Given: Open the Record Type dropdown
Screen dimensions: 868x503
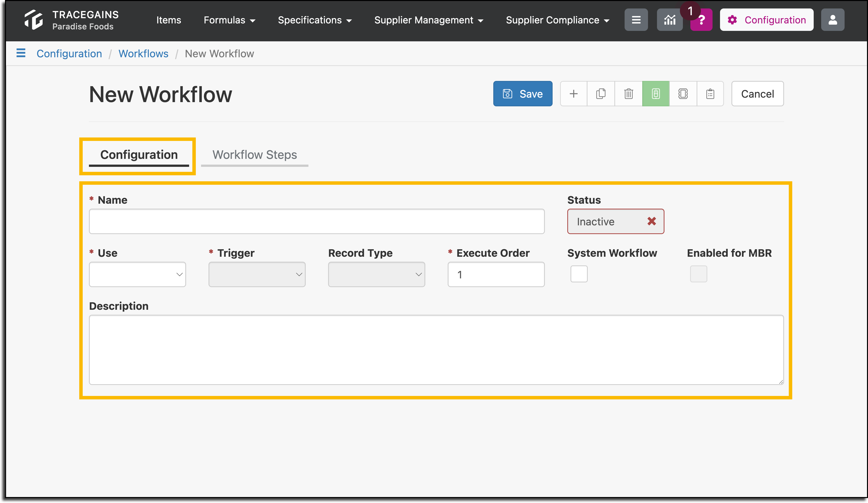Looking at the screenshot, I should click(376, 274).
